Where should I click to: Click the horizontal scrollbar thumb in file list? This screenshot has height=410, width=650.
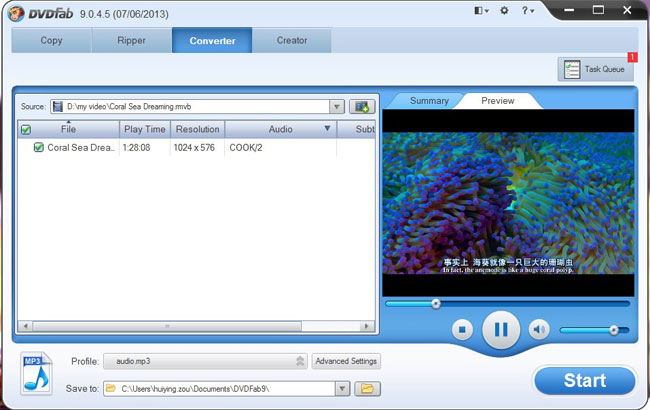pyautogui.click(x=167, y=326)
